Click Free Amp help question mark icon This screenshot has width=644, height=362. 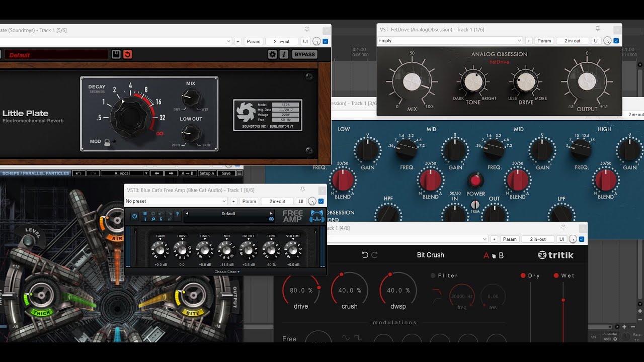(178, 214)
